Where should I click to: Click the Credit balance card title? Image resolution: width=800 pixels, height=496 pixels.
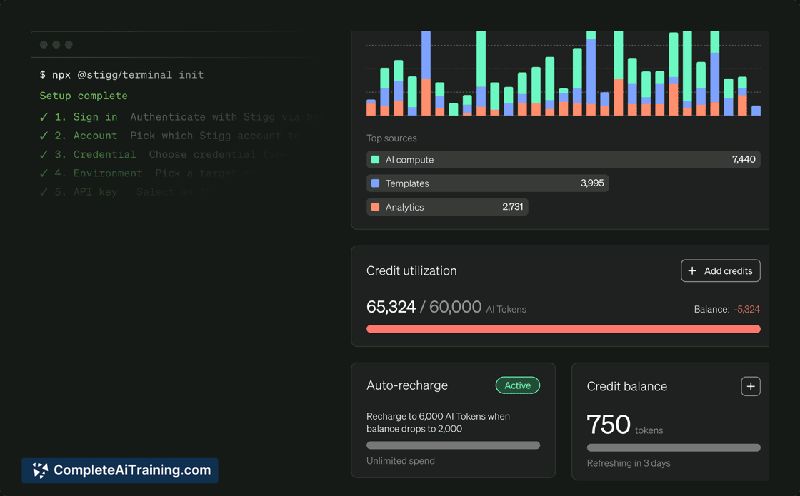coord(627,386)
